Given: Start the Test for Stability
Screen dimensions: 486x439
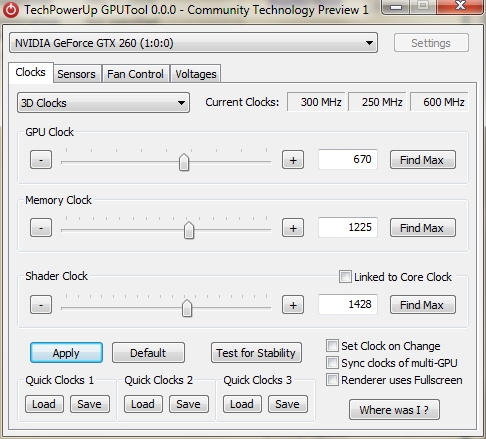Looking at the screenshot, I should click(256, 353).
